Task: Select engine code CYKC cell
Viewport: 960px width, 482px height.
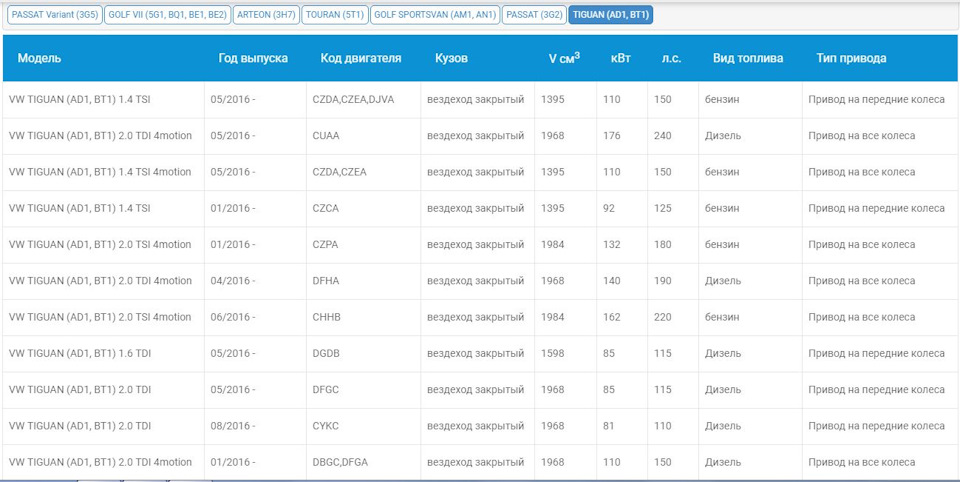Action: point(325,426)
